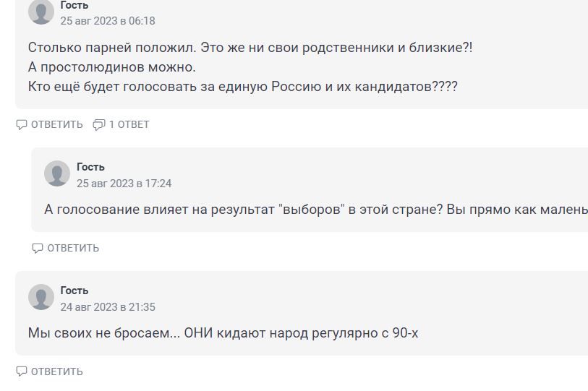Click the reply bubble icon under the 21:35 comment

[22, 371]
